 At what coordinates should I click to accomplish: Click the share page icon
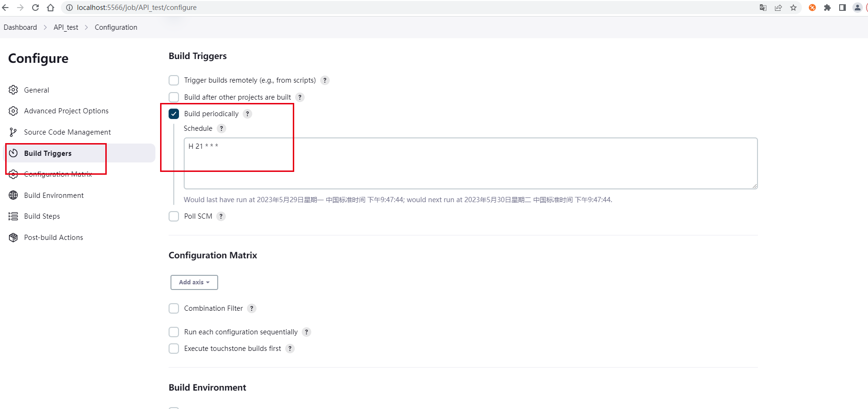pos(778,8)
